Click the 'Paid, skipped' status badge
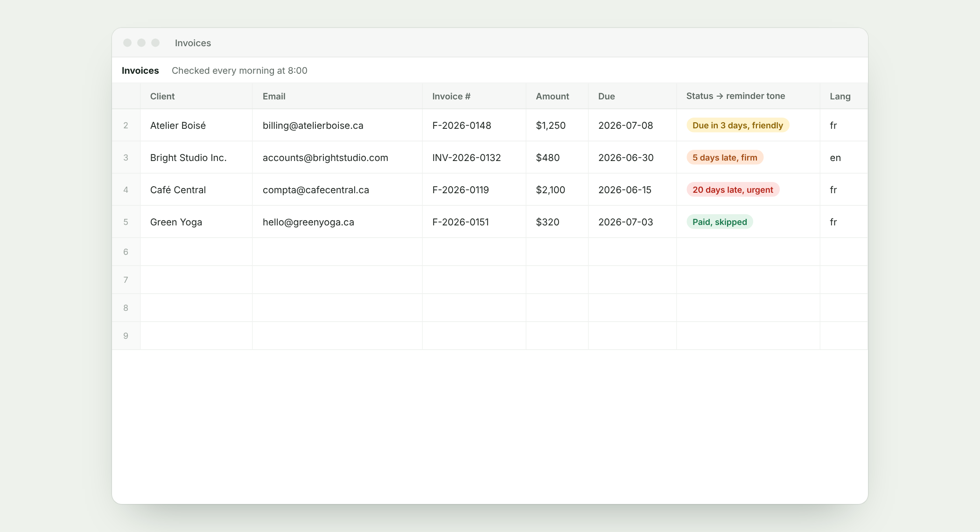Viewport: 980px width, 532px height. tap(720, 222)
